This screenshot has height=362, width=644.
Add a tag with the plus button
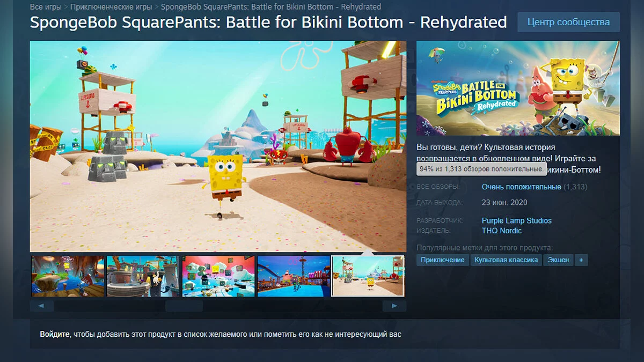[581, 260]
